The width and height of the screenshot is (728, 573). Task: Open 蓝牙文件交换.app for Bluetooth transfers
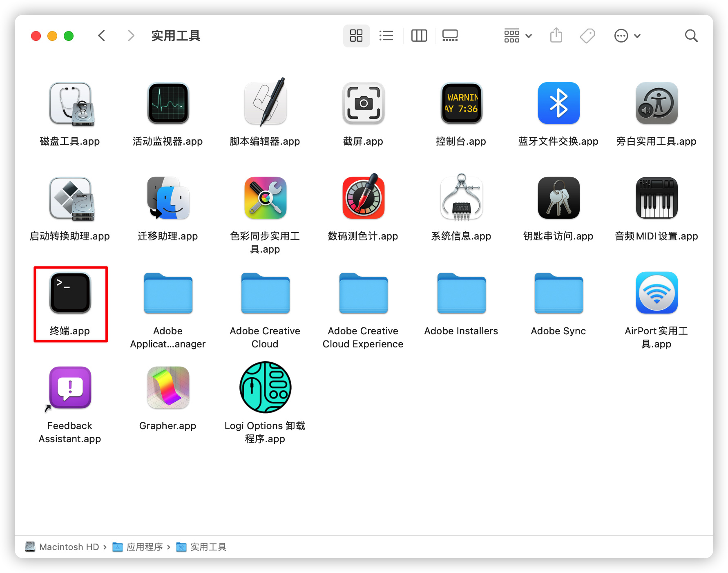tap(558, 103)
